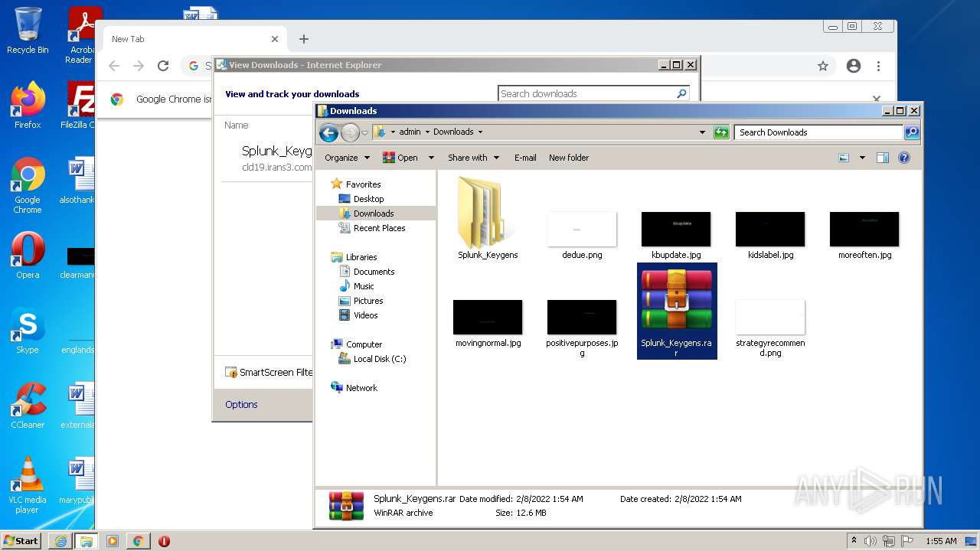This screenshot has width=980, height=551.
Task: Select the Splunk_Keygens.rar archive
Action: click(x=677, y=311)
